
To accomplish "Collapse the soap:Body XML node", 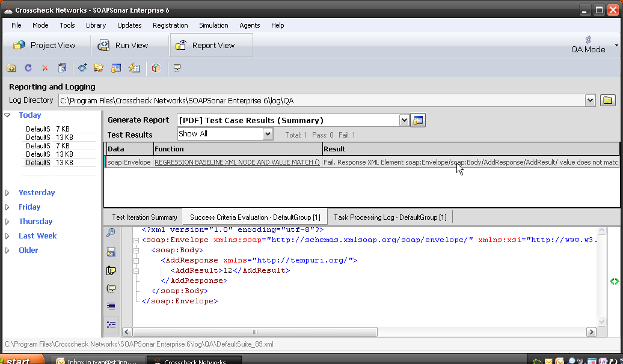I will pos(137,250).
